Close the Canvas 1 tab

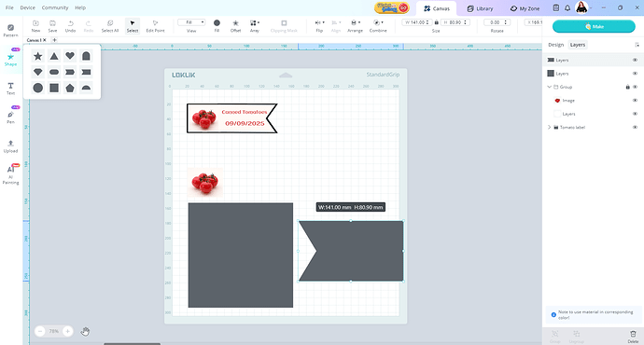click(x=45, y=40)
